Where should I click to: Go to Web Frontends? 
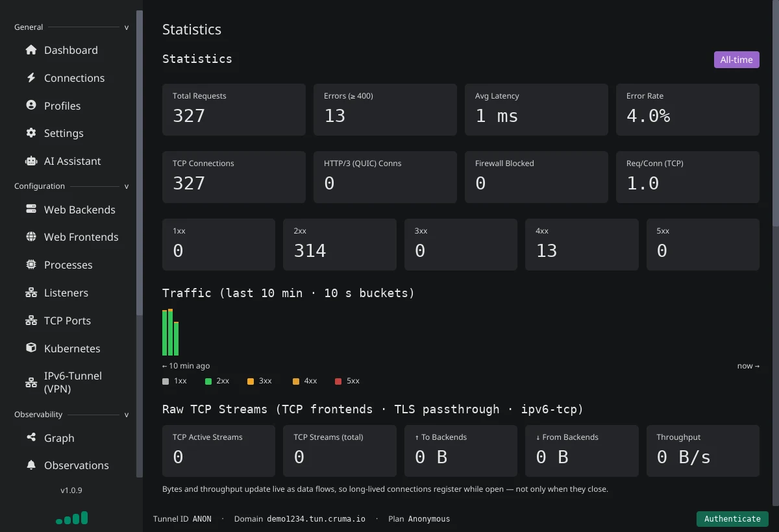(x=81, y=237)
